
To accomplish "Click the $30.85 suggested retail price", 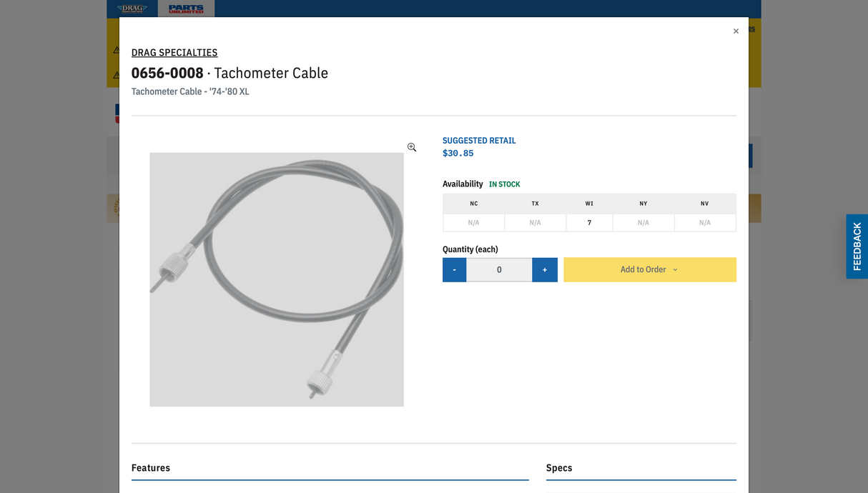I will pos(458,153).
